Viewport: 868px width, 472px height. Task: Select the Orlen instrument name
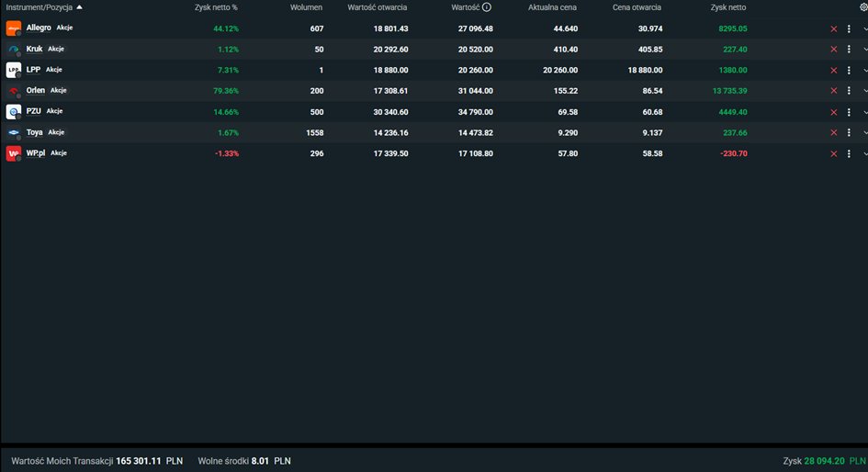click(36, 90)
